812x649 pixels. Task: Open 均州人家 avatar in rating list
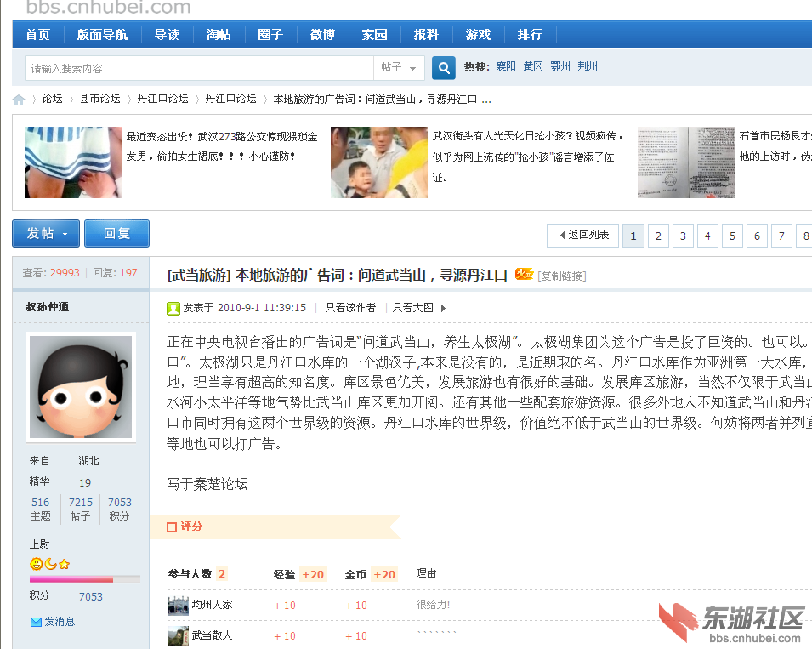[179, 605]
